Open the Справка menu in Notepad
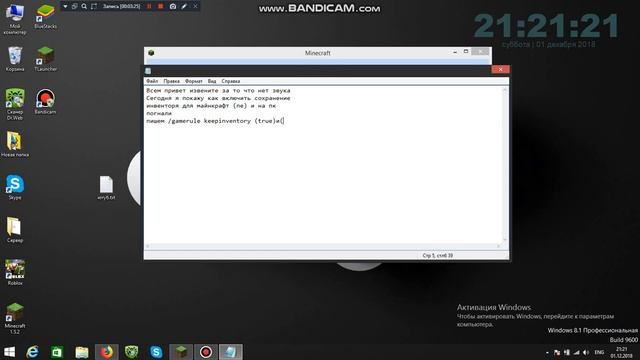 point(231,81)
